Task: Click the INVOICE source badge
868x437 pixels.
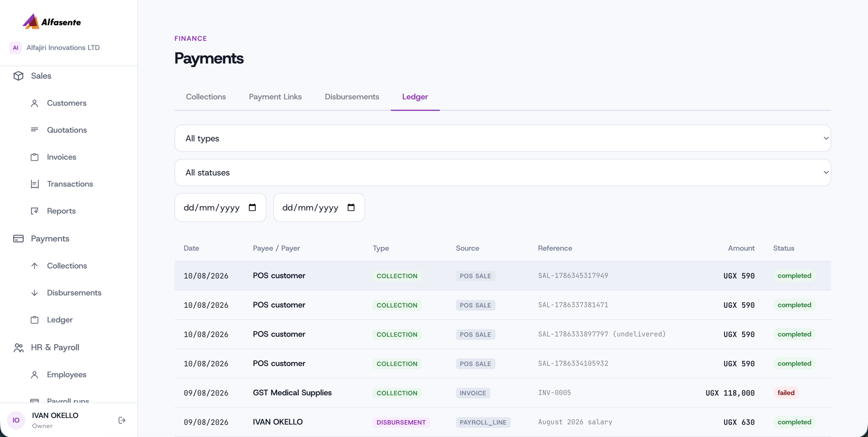Action: (473, 393)
